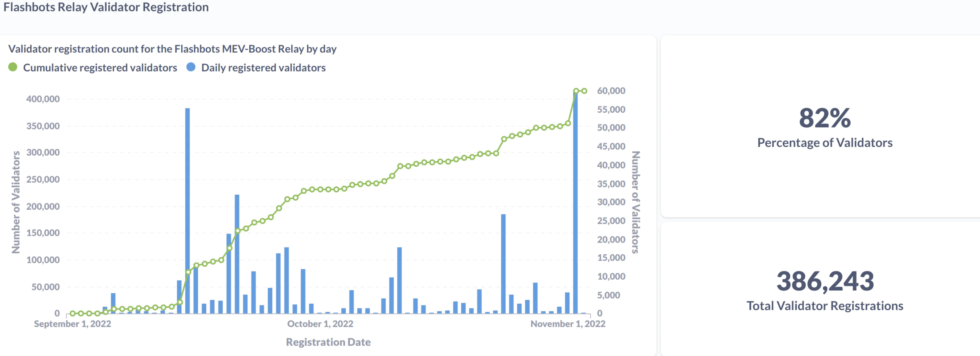The width and height of the screenshot is (980, 356).
Task: Click the 30,000 right axis tick
Action: (611, 202)
